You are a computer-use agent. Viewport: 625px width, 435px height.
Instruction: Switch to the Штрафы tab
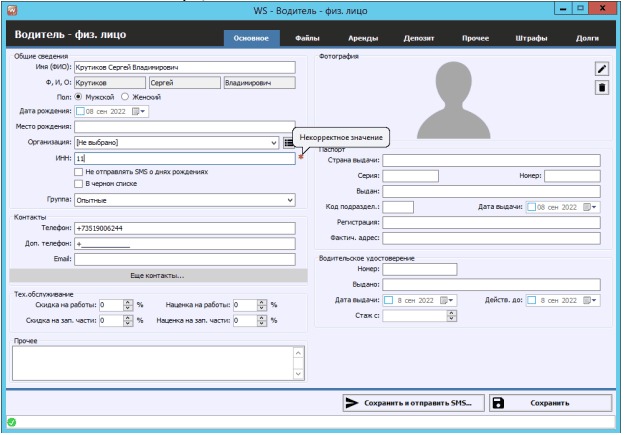(531, 39)
